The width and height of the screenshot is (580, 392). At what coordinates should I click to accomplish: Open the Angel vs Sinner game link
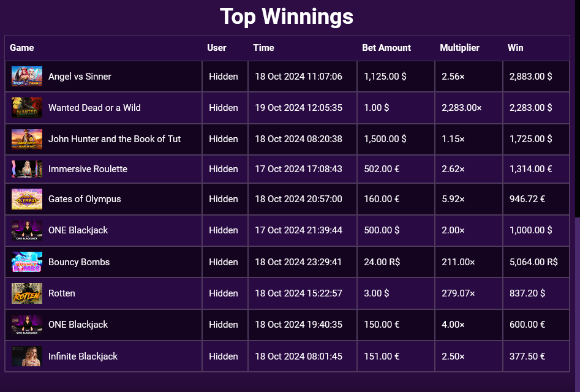[x=80, y=77]
